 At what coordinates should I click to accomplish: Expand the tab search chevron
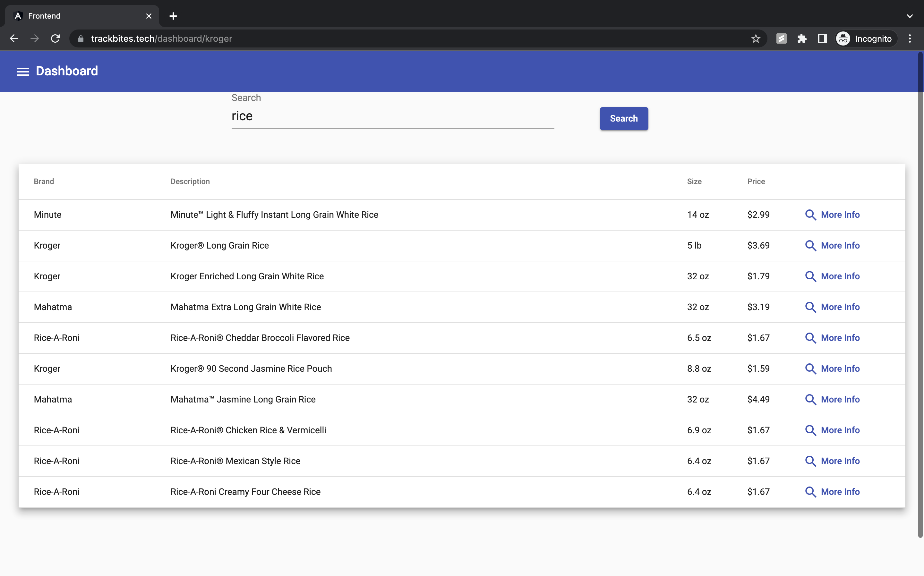pos(910,16)
